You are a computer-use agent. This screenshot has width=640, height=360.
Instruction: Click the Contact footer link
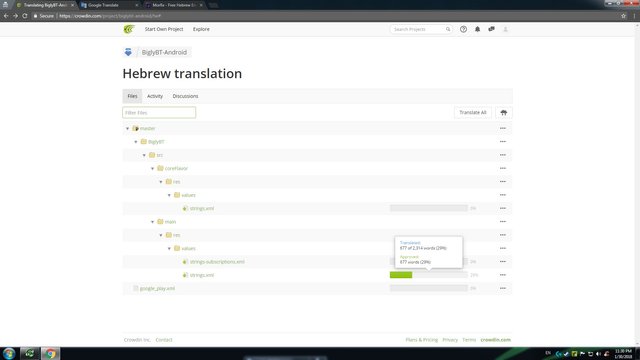pyautogui.click(x=164, y=340)
